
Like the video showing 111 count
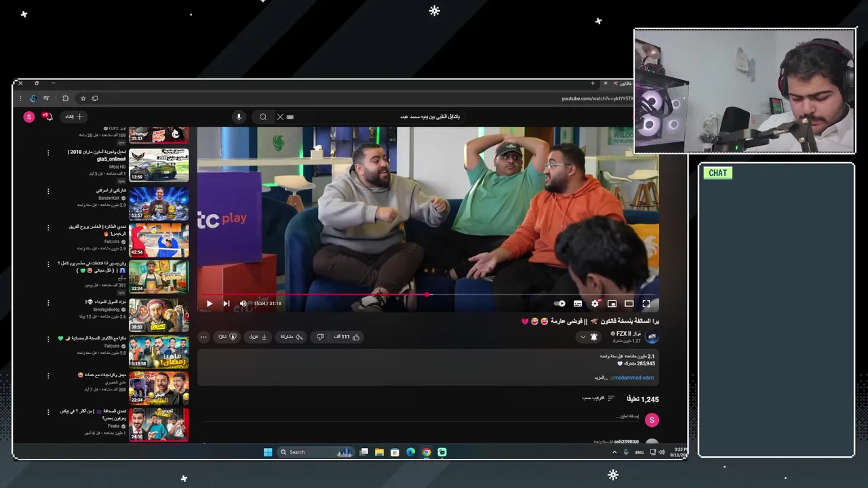(x=347, y=337)
